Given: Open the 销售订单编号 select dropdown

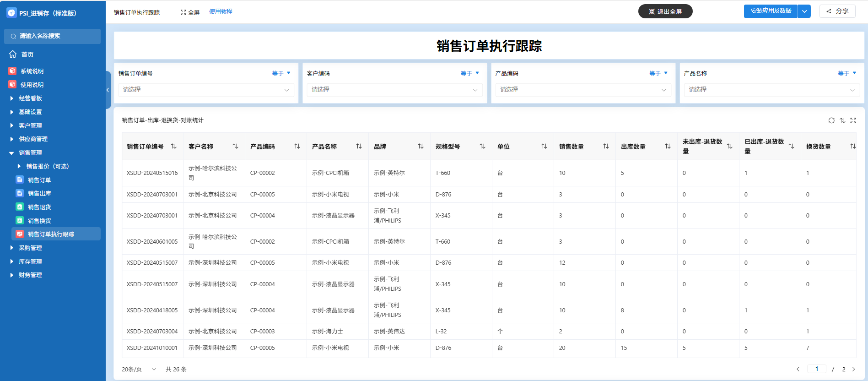Looking at the screenshot, I should click(206, 90).
